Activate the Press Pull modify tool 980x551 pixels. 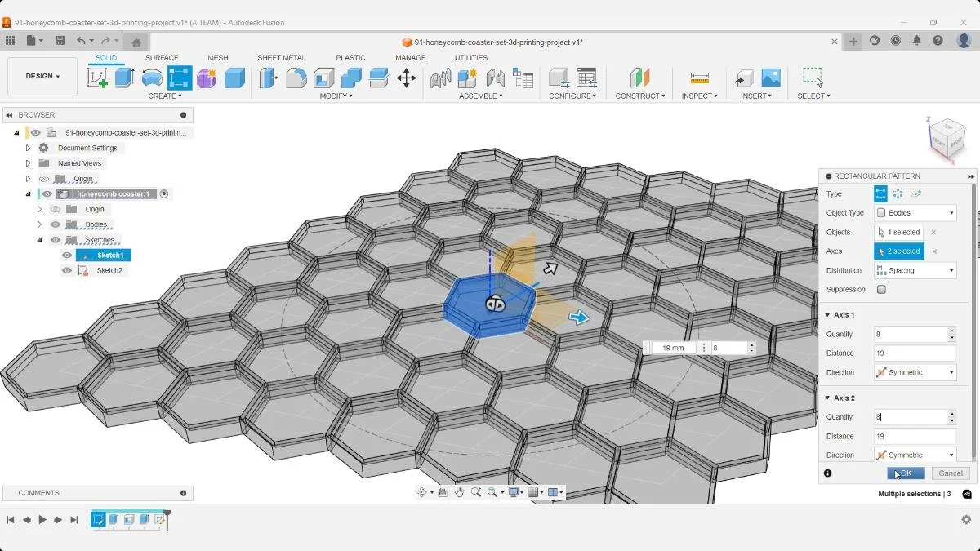pos(268,77)
